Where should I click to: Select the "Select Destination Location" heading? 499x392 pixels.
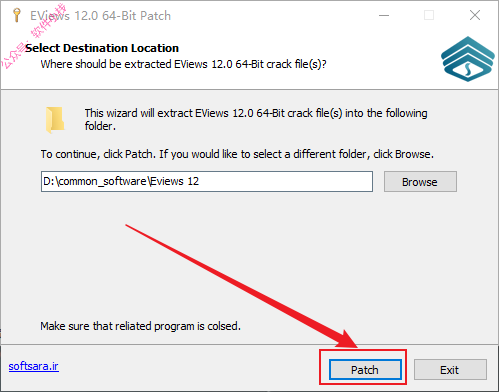click(102, 48)
